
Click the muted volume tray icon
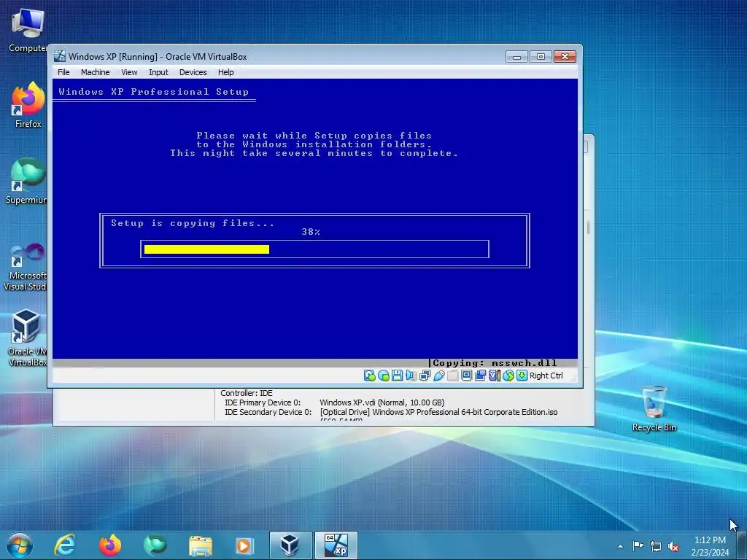[x=673, y=546]
